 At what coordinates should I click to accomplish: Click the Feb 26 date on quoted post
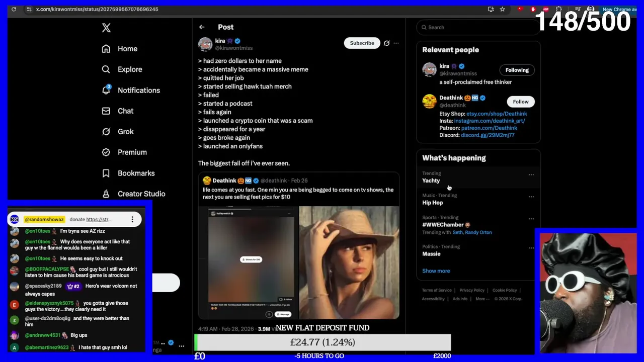pyautogui.click(x=299, y=180)
